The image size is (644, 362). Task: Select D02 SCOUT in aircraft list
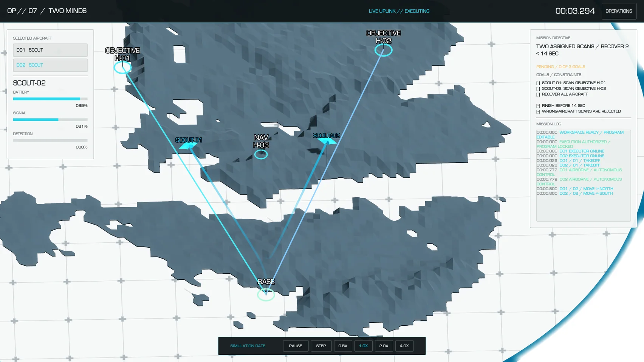(50, 65)
